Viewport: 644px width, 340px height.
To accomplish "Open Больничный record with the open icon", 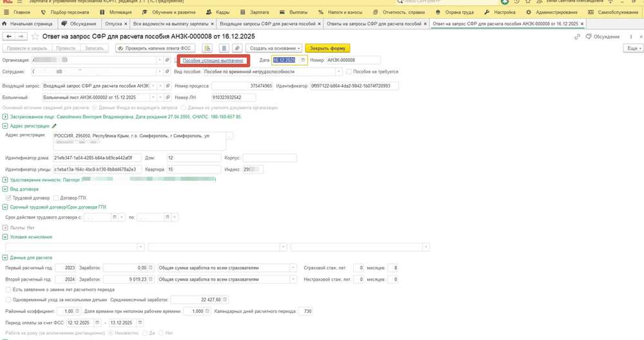I will (167, 97).
